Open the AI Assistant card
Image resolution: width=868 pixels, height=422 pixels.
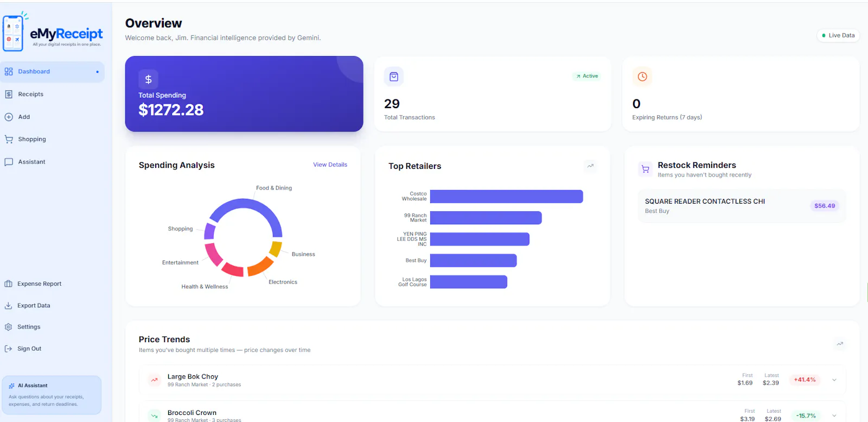(52, 395)
